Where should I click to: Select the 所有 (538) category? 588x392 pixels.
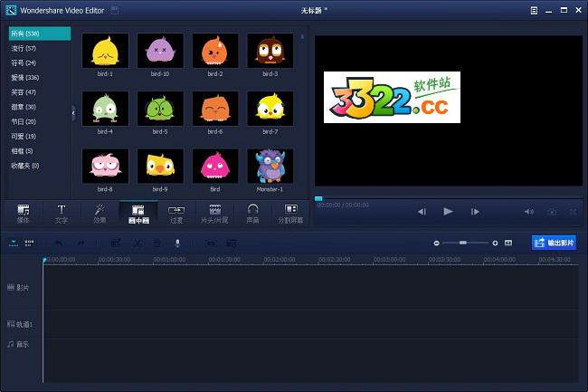(40, 33)
